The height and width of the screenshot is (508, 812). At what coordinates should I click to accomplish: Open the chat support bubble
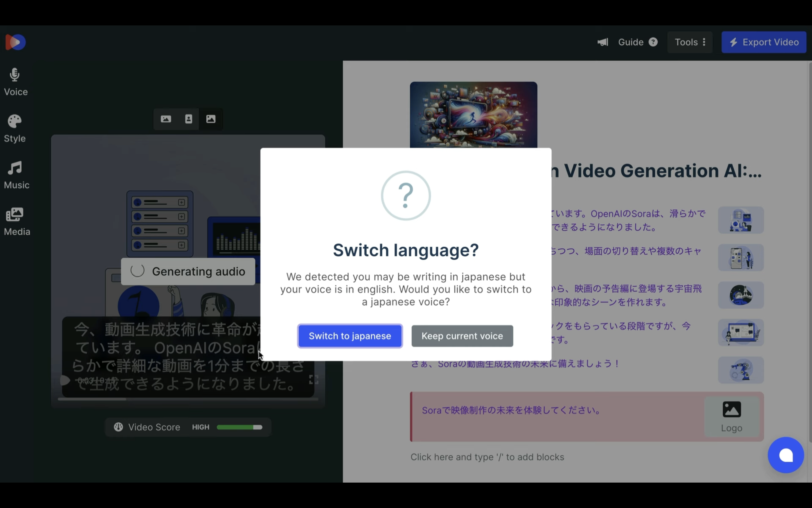785,455
